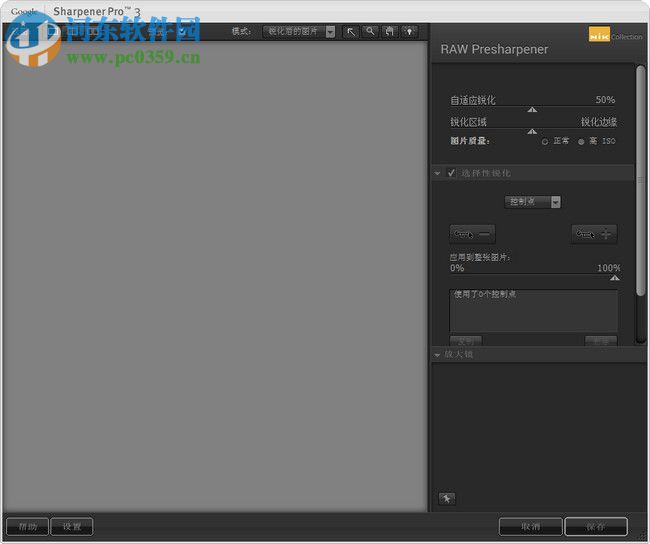Adjust the 锐化区域 slider handle
The width and height of the screenshot is (650, 544).
click(532, 131)
